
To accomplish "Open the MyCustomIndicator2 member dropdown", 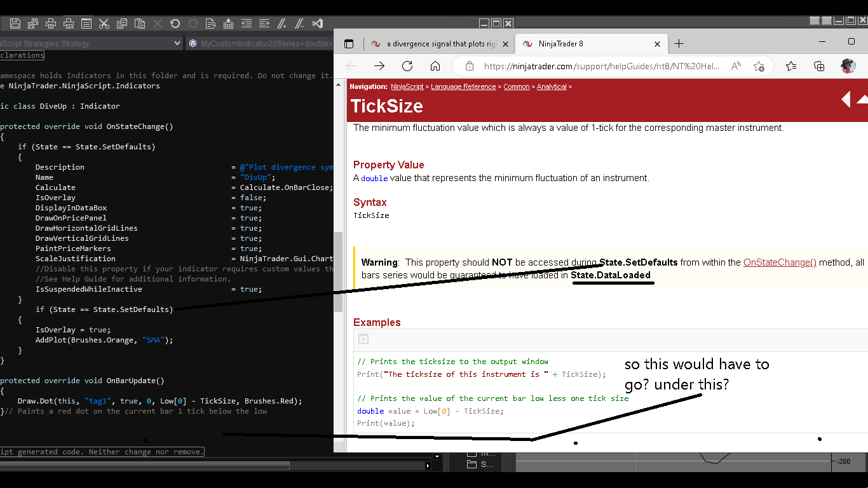I will (261, 43).
